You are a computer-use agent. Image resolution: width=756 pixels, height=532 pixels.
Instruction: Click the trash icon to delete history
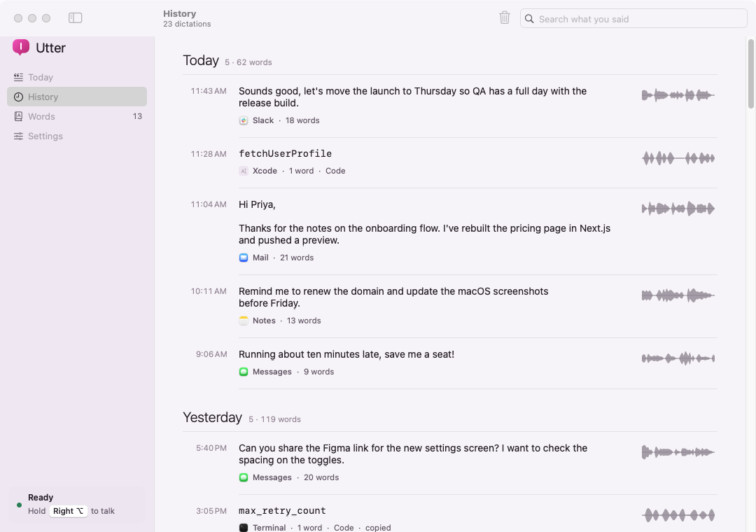pyautogui.click(x=504, y=17)
